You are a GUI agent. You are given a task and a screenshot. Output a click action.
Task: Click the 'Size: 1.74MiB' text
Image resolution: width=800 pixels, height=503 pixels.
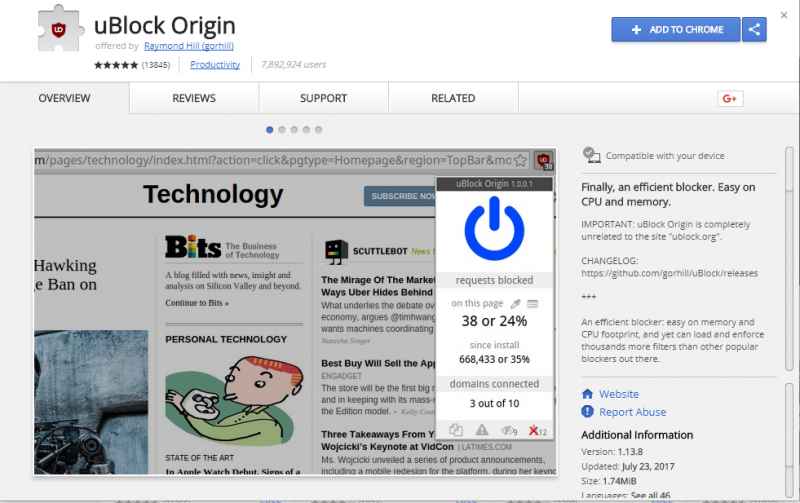pyautogui.click(x=609, y=481)
